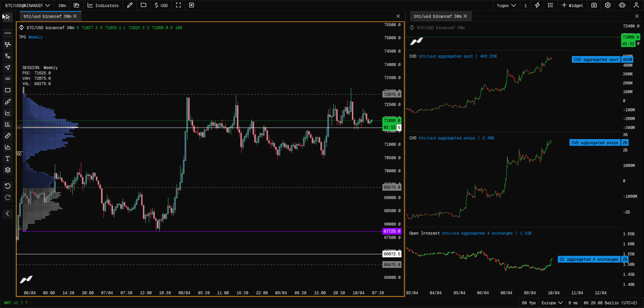
Task: Change the USD currency setting
Action: [161, 5]
